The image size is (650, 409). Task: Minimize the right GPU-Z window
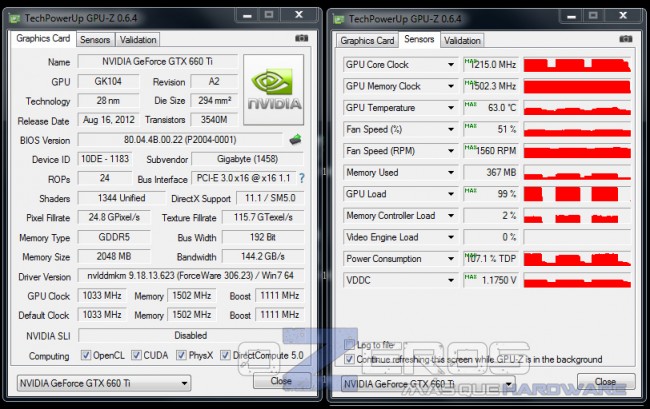click(x=571, y=17)
